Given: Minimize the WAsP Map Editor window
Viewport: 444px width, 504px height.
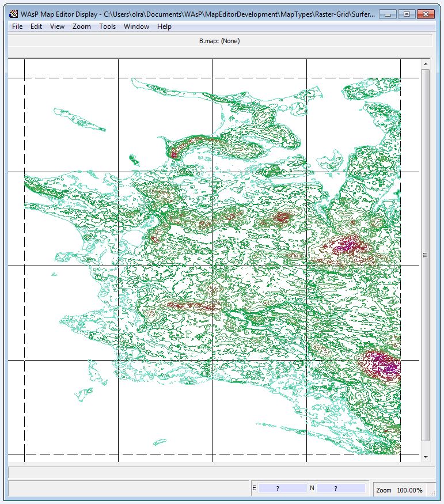Looking at the screenshot, I should point(388,14).
